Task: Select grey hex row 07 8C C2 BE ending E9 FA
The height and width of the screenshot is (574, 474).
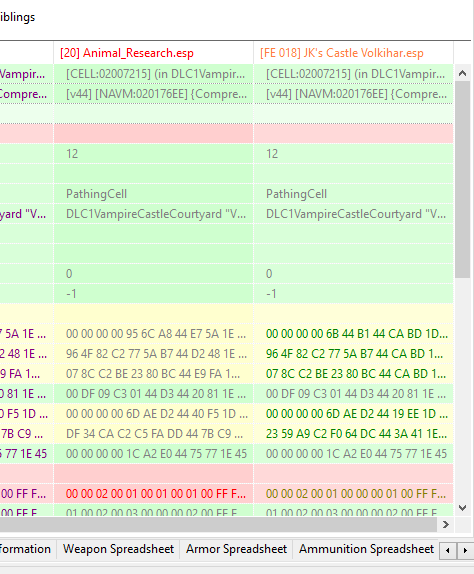Action: coord(153,374)
